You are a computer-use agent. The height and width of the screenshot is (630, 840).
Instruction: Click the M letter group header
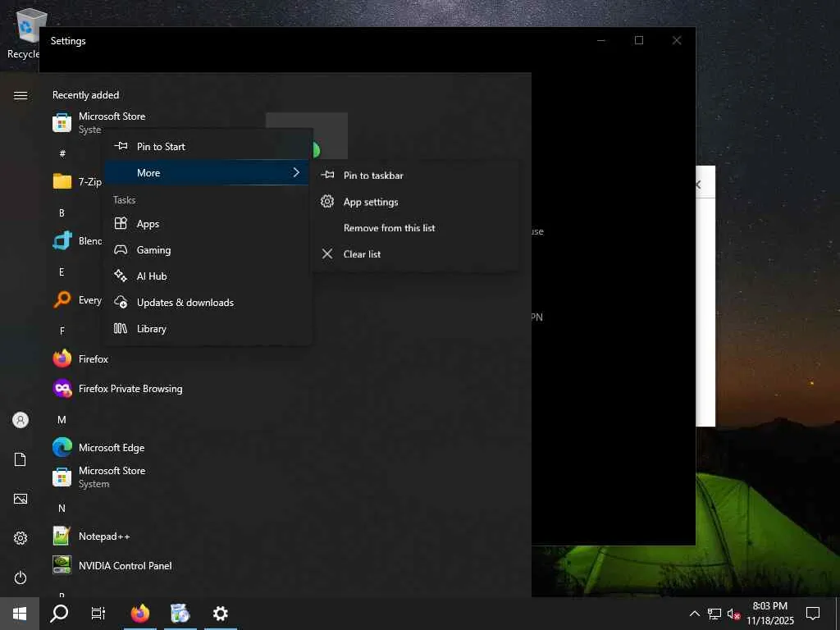click(x=62, y=419)
